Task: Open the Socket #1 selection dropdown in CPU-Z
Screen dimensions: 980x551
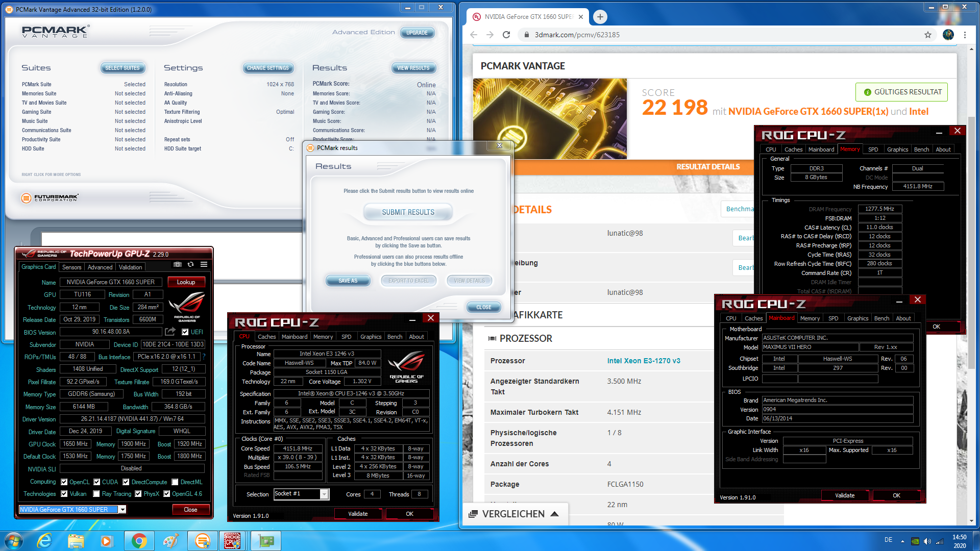Action: click(x=324, y=494)
